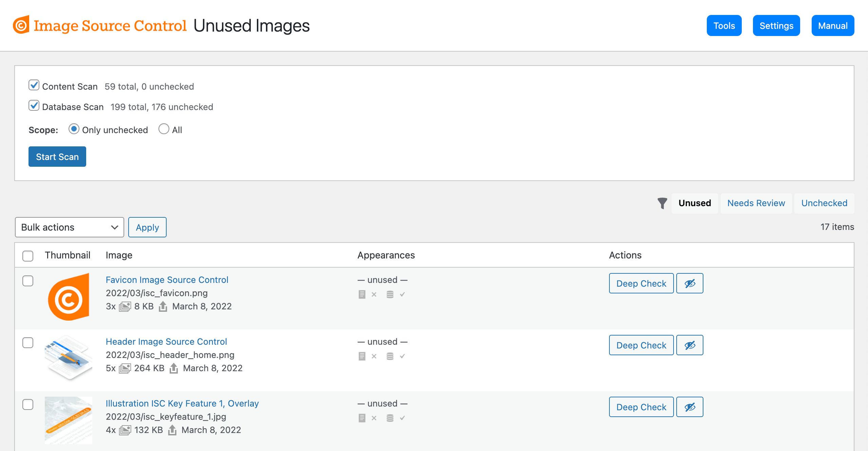Switch to the Needs Review filter tab

click(756, 203)
